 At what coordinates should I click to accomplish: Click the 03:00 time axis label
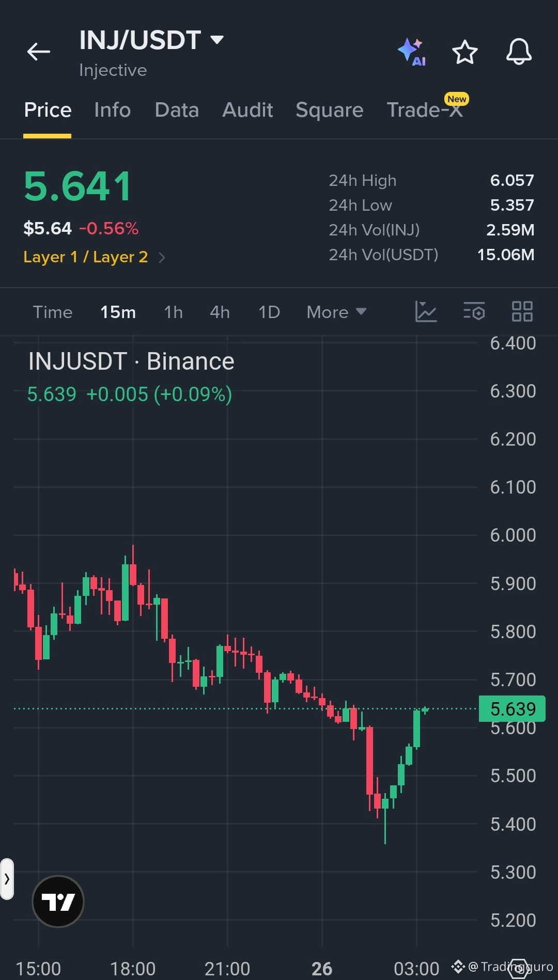click(416, 969)
